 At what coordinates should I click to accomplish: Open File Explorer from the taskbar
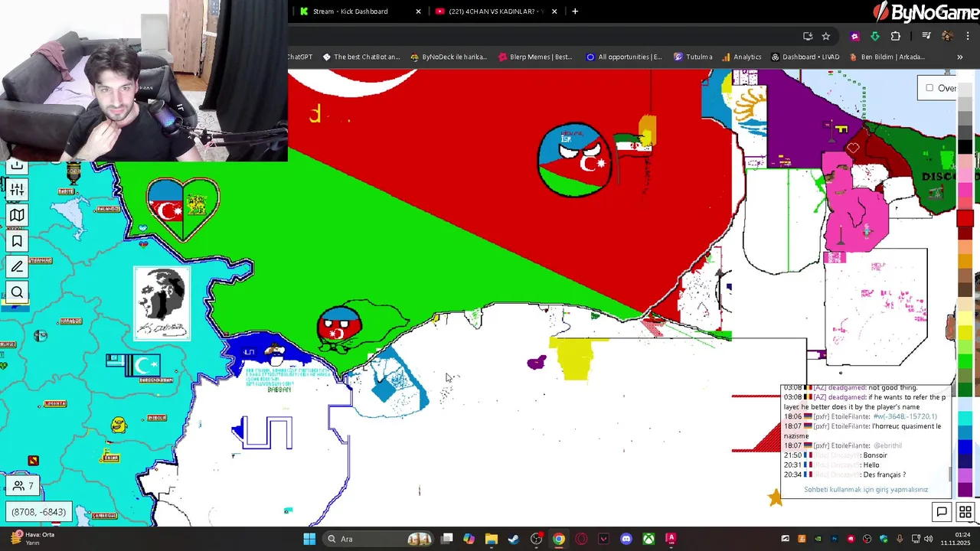tap(492, 539)
